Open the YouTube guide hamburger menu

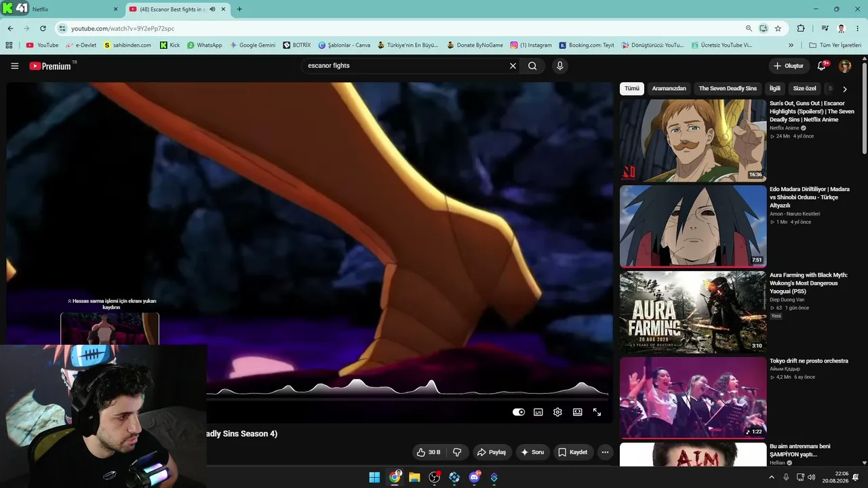click(x=15, y=66)
